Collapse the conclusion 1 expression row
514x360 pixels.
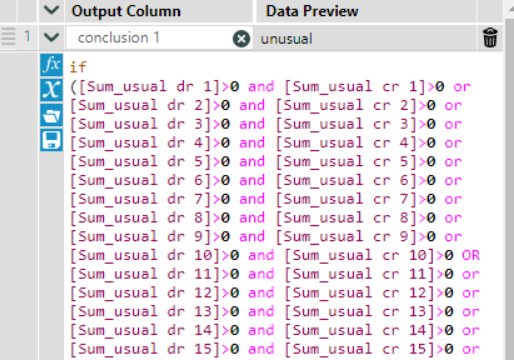click(51, 37)
